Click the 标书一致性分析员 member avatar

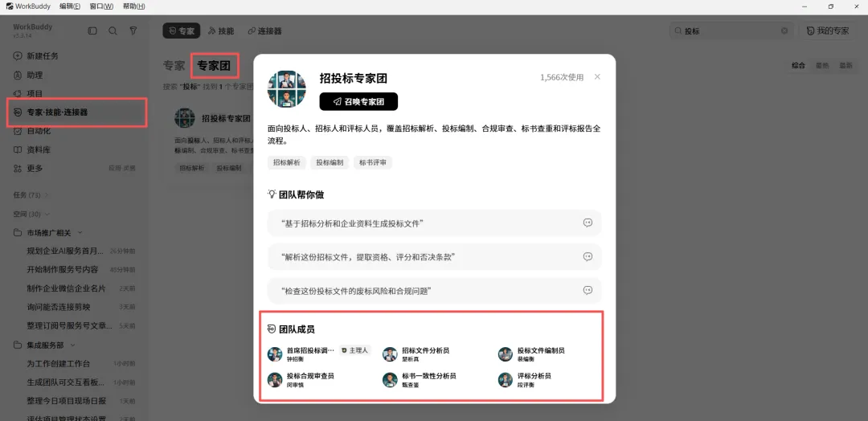point(391,379)
